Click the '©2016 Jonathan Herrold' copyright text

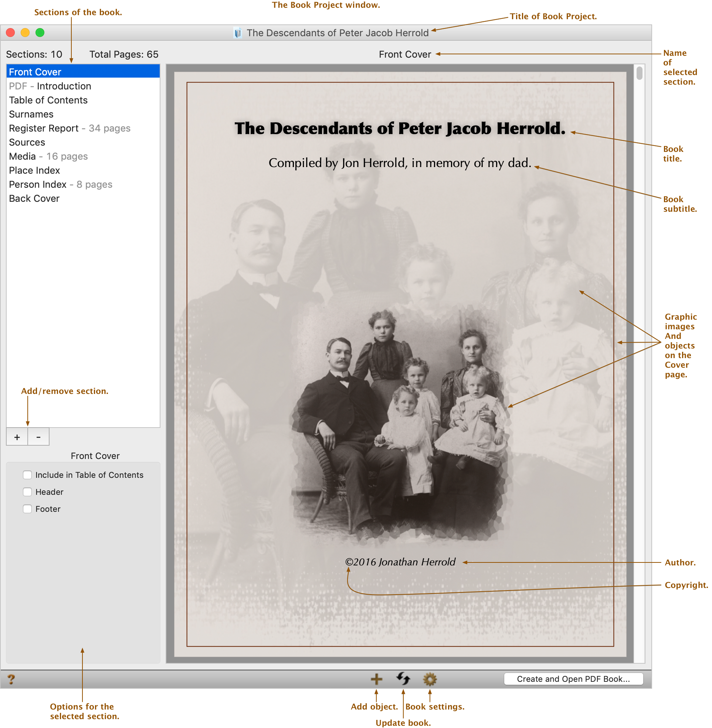400,562
